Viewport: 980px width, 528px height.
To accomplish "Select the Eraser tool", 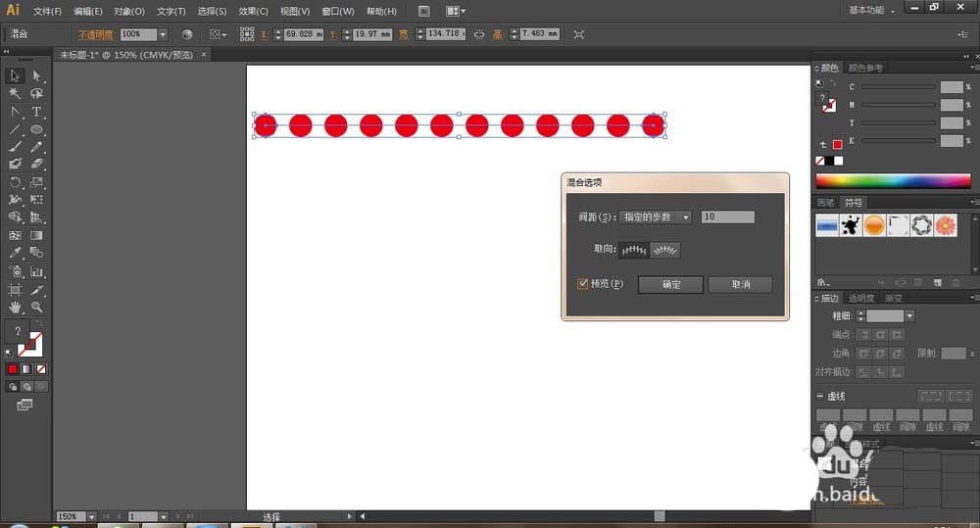I will click(x=37, y=164).
